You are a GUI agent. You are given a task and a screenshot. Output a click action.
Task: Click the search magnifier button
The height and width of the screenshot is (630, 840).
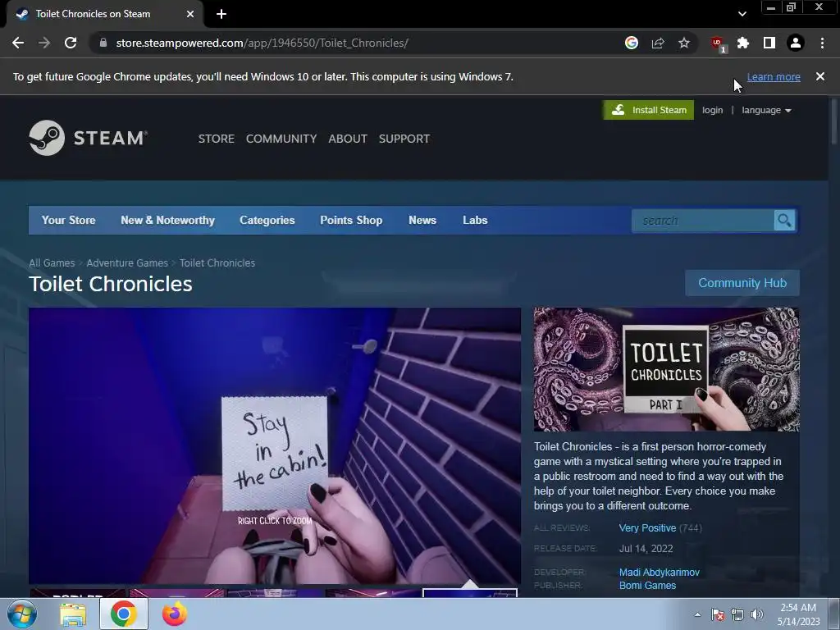[784, 221]
